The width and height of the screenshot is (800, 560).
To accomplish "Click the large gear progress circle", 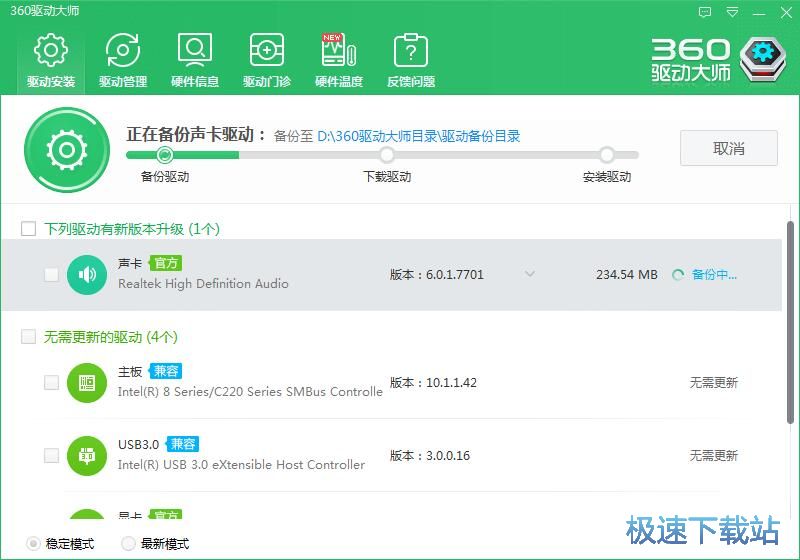I will (x=67, y=150).
